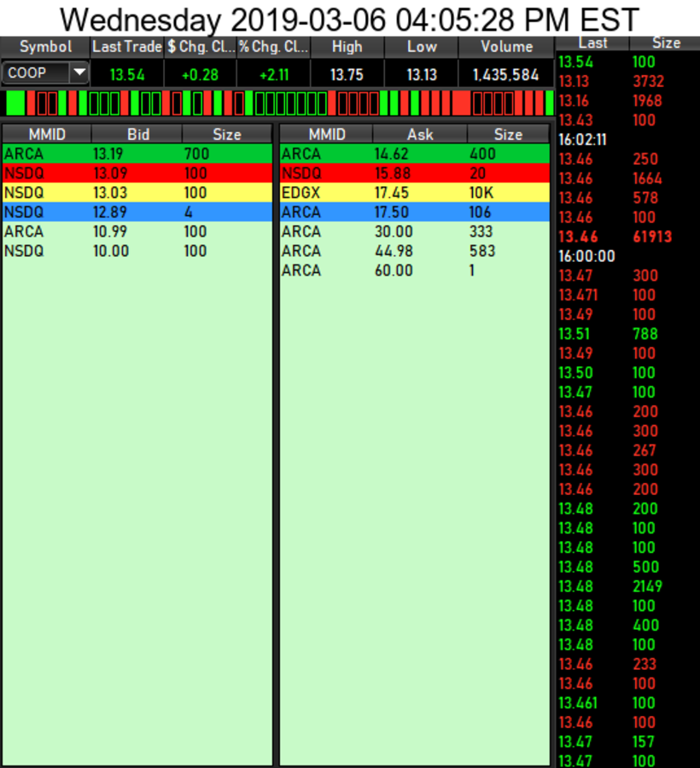The height and width of the screenshot is (768, 700).
Task: Select the Low column header
Action: tap(421, 47)
